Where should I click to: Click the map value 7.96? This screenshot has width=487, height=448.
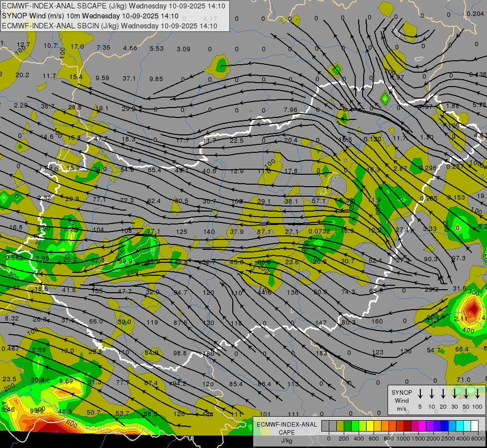point(291,110)
